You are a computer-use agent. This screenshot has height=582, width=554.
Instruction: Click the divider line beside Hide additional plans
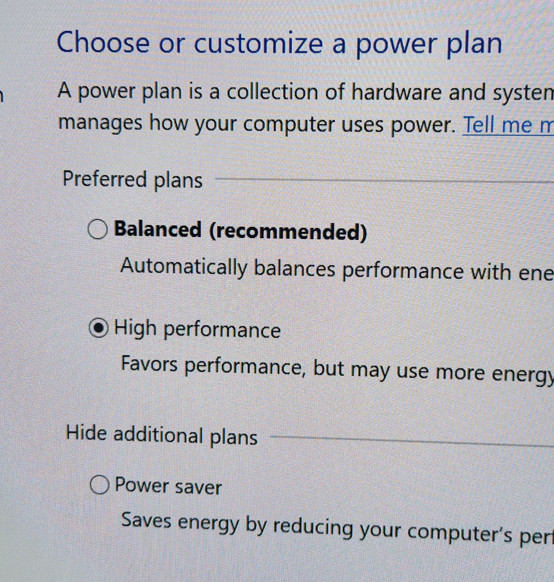(x=412, y=441)
